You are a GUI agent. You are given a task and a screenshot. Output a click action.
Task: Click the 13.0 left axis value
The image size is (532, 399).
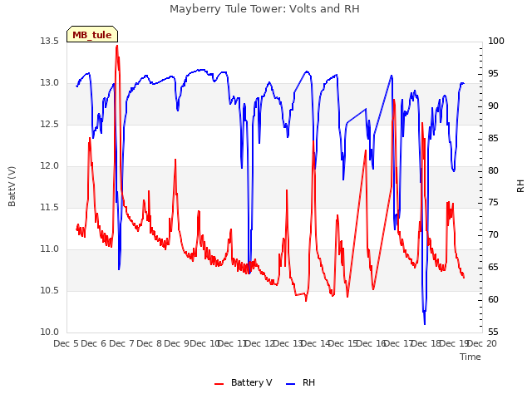pos(49,83)
